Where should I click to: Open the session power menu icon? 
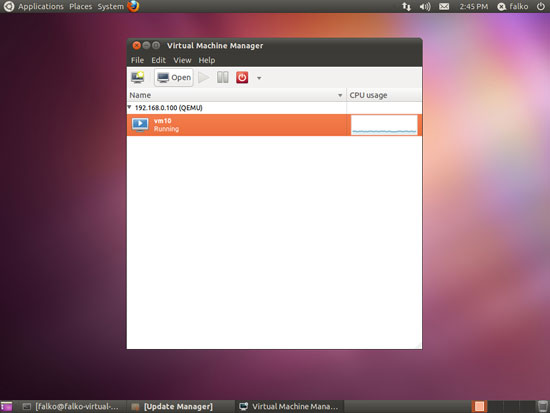coord(541,6)
